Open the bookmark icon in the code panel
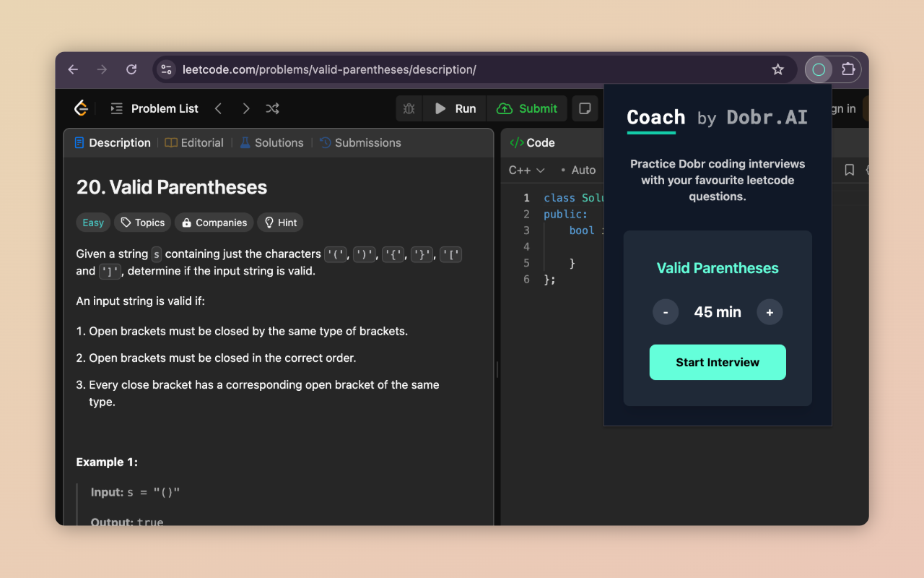This screenshot has width=924, height=578. click(849, 170)
